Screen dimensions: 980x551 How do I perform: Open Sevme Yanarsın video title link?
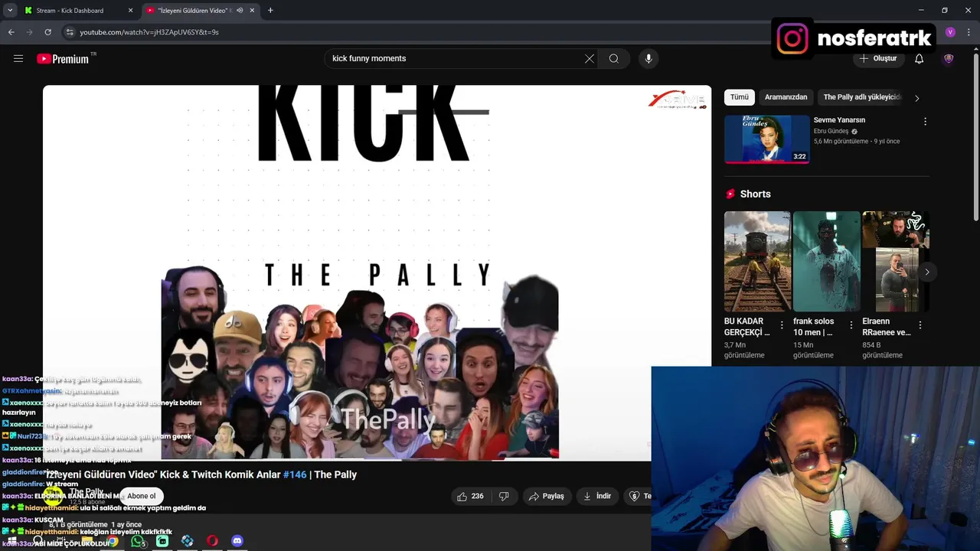pyautogui.click(x=839, y=120)
